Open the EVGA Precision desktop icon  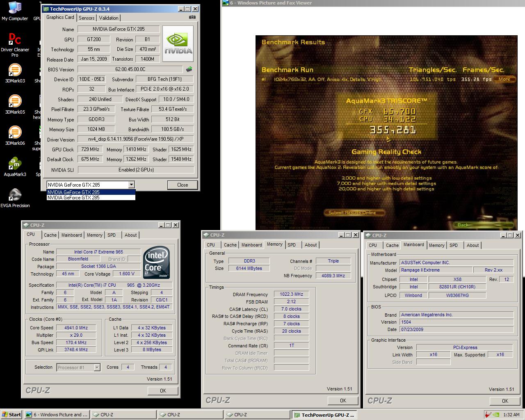tap(15, 198)
